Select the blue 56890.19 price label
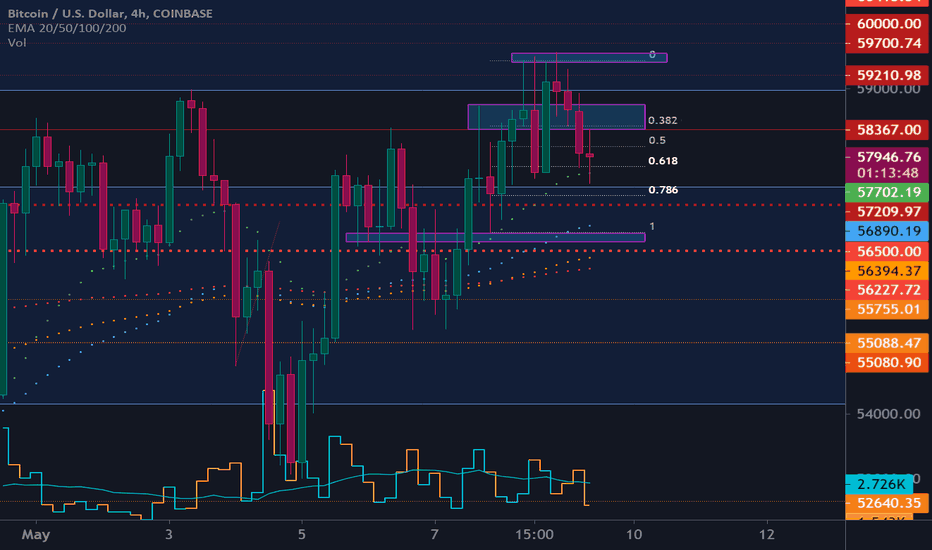Screen dimensions: 932x550 (887, 231)
